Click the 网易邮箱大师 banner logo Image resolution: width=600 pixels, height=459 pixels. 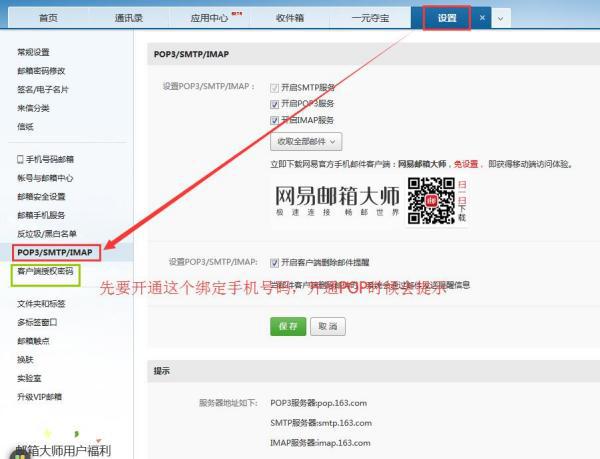coord(337,200)
